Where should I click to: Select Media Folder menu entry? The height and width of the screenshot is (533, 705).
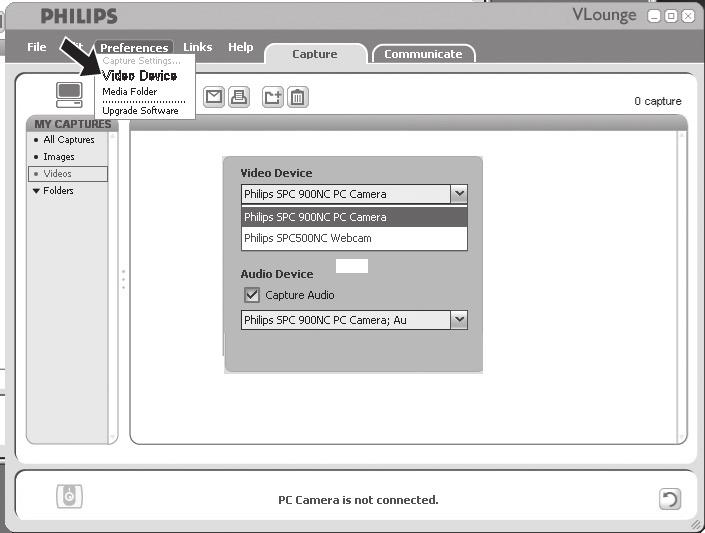coord(129,91)
